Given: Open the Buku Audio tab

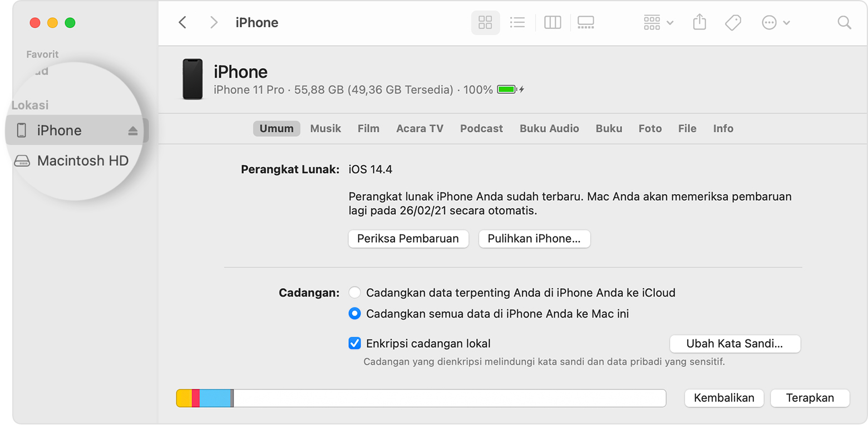Looking at the screenshot, I should [549, 129].
